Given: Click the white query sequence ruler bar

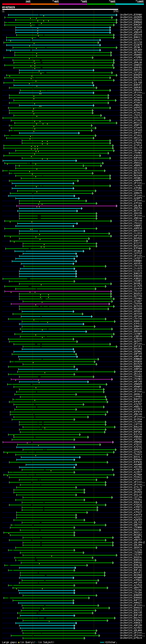Looking at the screenshot, I should 60,10.
